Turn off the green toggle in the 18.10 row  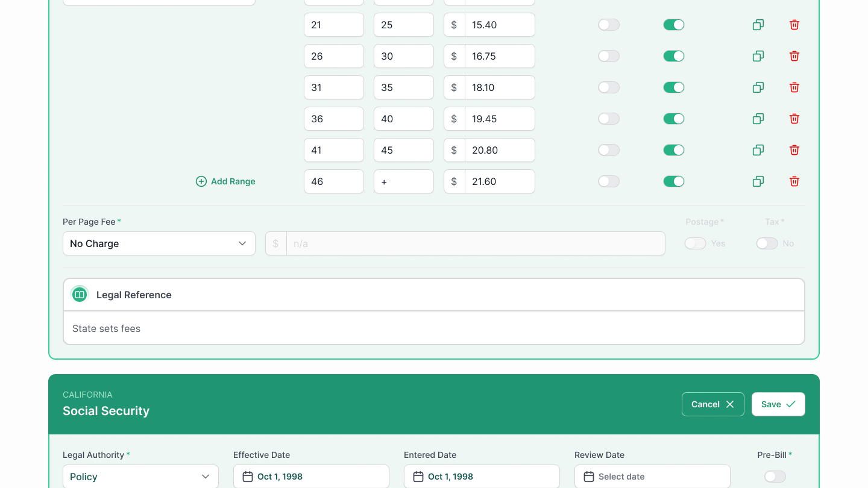[x=674, y=87]
